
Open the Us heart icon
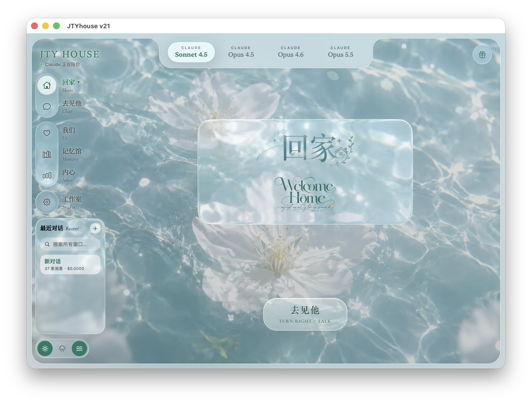[47, 133]
